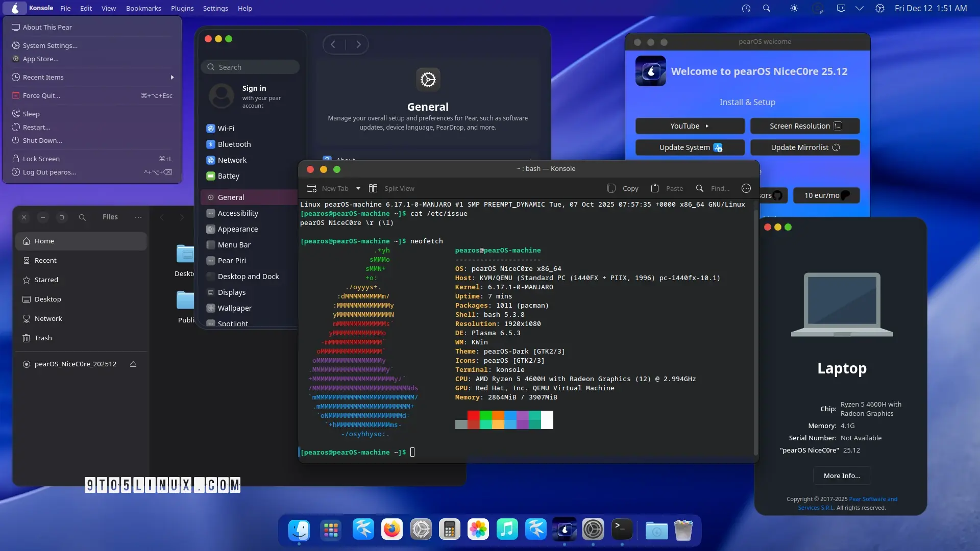
Task: Open the New Tab dropdown arrow in Konsole
Action: tap(358, 188)
